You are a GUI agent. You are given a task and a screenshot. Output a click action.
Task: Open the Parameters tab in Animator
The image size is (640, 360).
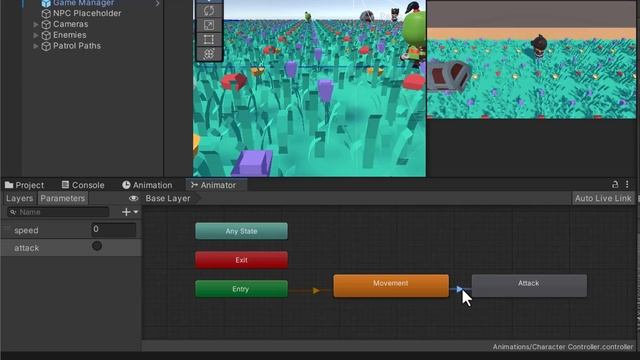click(x=63, y=198)
